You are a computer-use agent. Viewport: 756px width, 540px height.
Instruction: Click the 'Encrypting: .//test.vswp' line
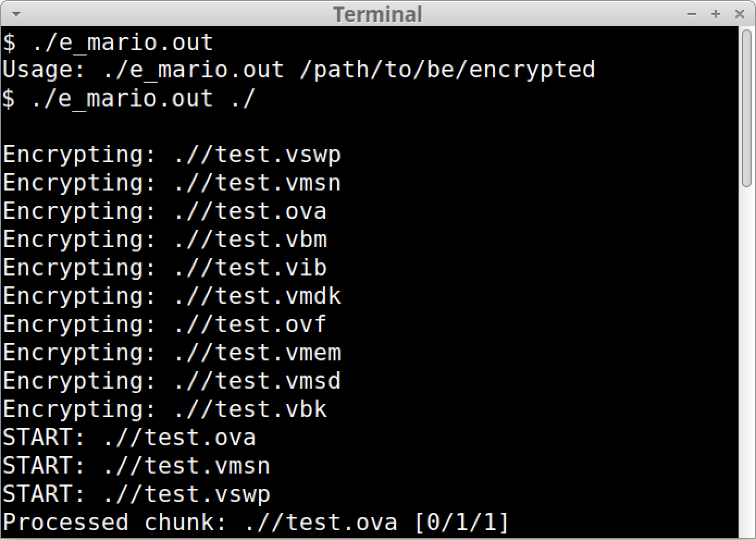click(171, 155)
